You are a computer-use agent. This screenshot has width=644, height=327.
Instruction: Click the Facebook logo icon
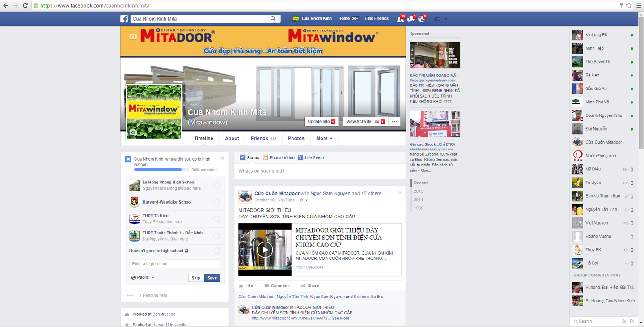point(124,19)
